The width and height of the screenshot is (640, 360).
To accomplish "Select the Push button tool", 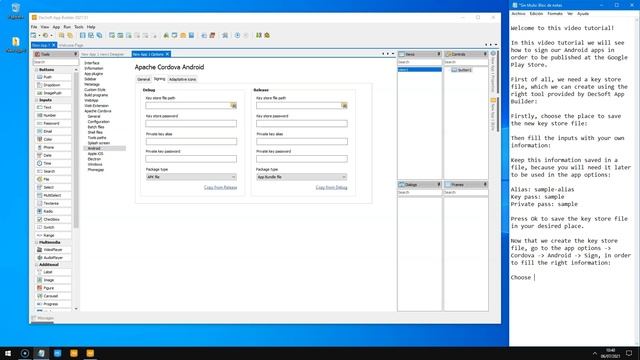I will click(53, 77).
